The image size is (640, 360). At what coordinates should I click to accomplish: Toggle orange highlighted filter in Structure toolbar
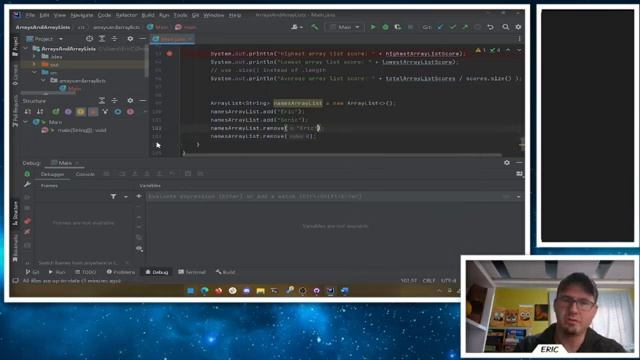(93, 111)
